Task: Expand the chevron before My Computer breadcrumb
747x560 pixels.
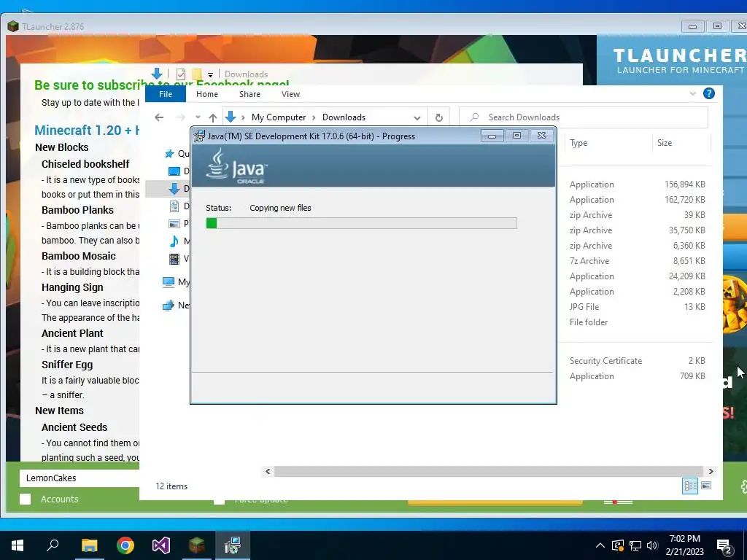Action: [243, 117]
